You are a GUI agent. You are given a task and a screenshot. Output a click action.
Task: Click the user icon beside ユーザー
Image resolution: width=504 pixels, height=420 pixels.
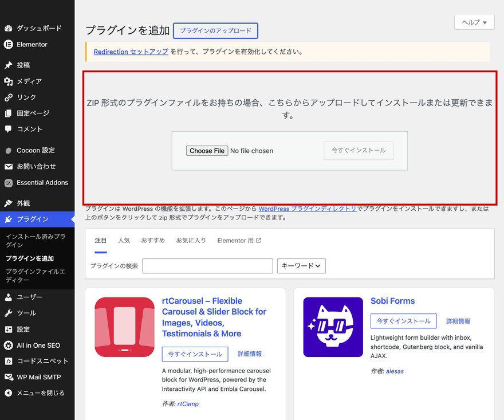pos(9,297)
